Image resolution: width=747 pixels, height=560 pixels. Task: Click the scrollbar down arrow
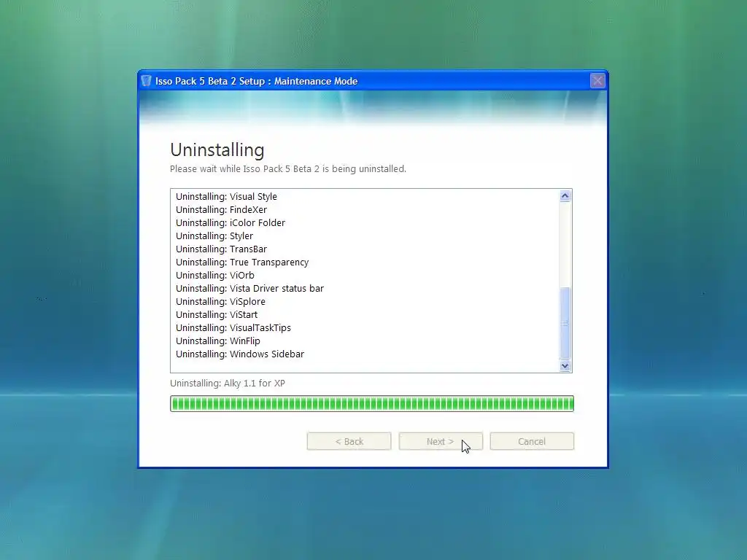565,366
